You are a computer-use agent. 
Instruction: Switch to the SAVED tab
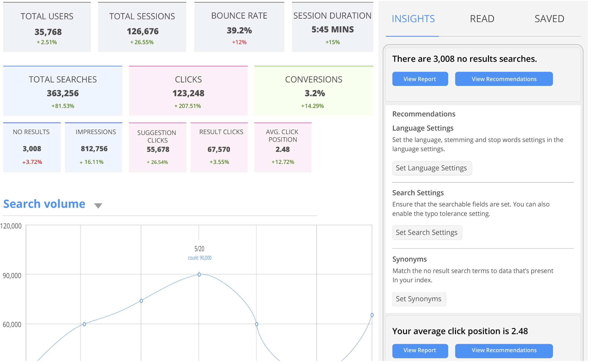549,19
